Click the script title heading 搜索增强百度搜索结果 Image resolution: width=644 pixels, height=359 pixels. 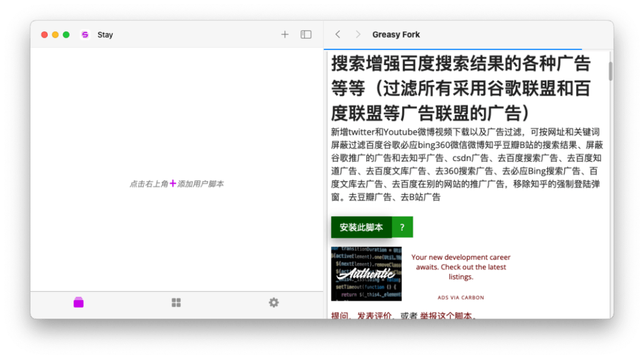pos(461,88)
